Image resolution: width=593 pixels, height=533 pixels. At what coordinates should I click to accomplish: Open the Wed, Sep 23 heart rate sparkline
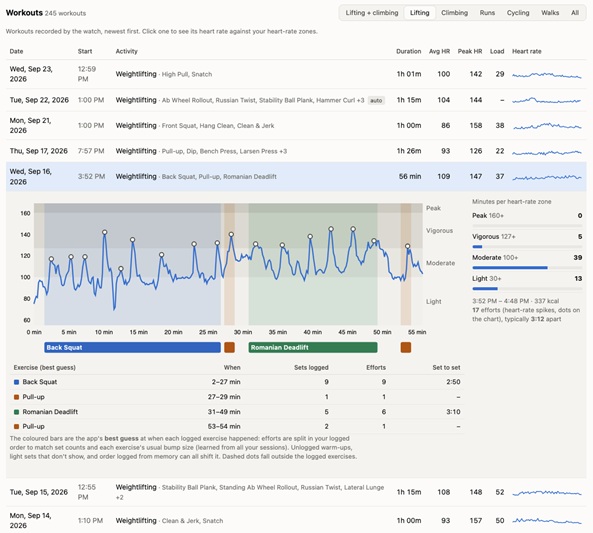(546, 75)
